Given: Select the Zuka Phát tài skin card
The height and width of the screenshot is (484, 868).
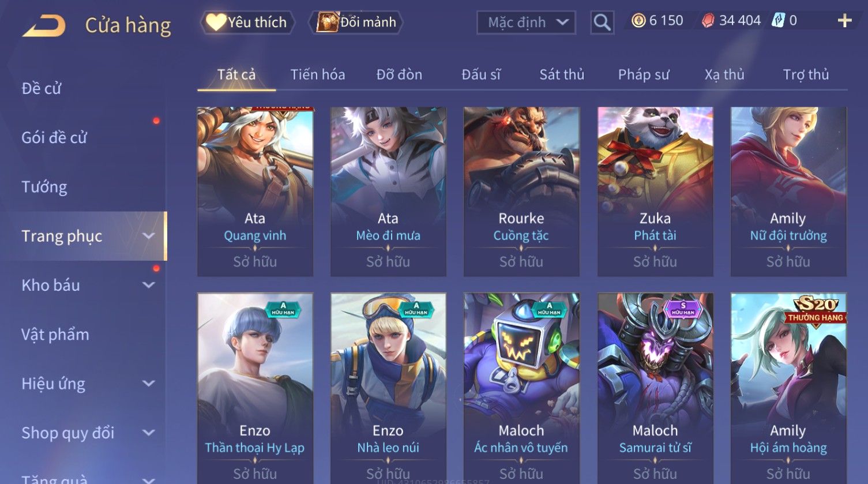Looking at the screenshot, I should [655, 192].
